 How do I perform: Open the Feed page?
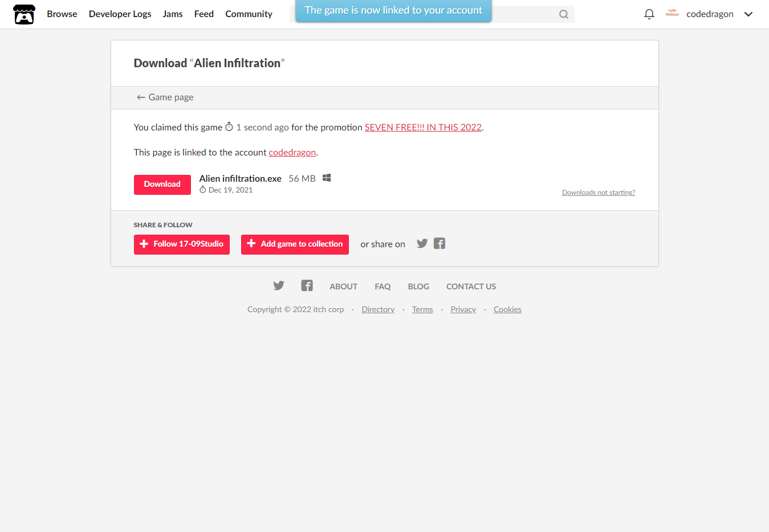204,14
